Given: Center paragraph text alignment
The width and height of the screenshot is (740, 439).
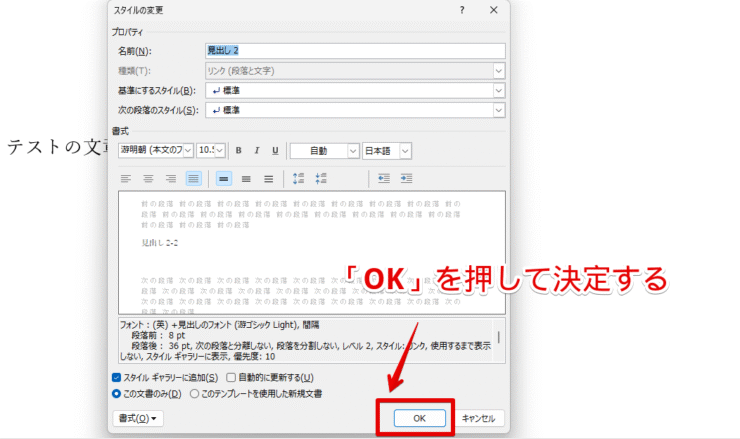Looking at the screenshot, I should pos(148,178).
